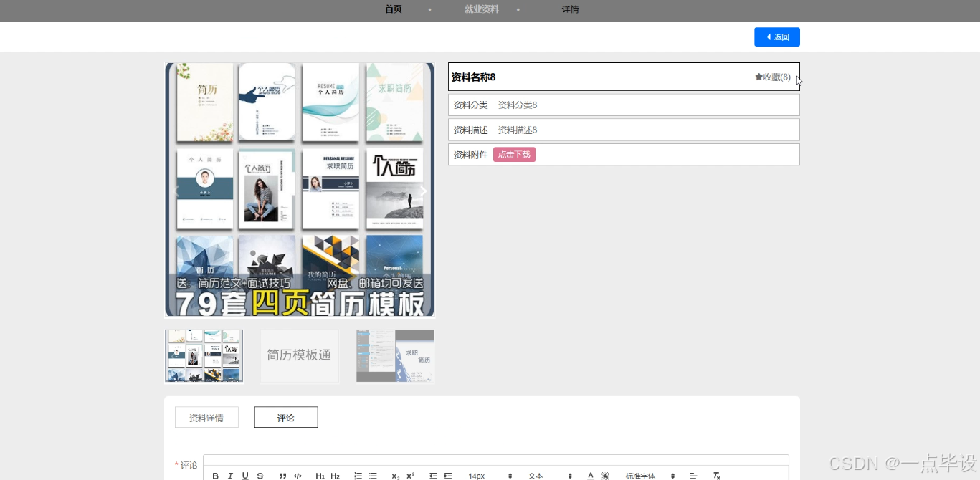Toggle the 收藏(8) favorite star
Image resolution: width=980 pixels, height=480 pixels.
pos(773,77)
